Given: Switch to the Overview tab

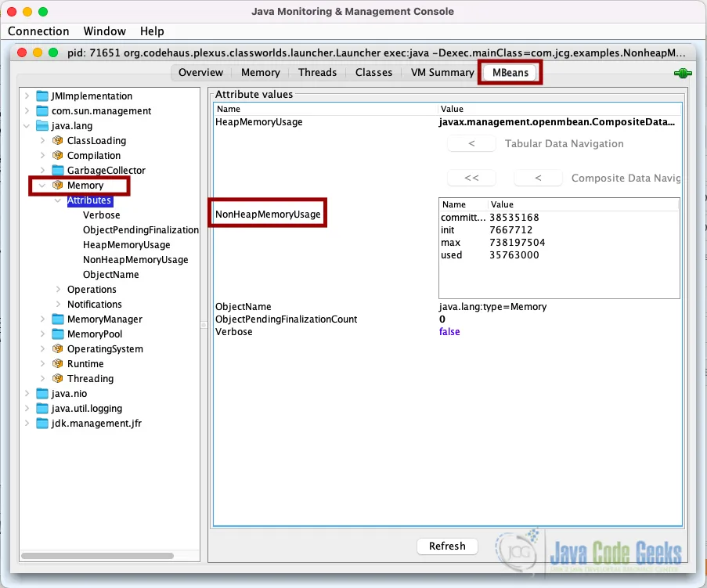Looking at the screenshot, I should coord(200,73).
